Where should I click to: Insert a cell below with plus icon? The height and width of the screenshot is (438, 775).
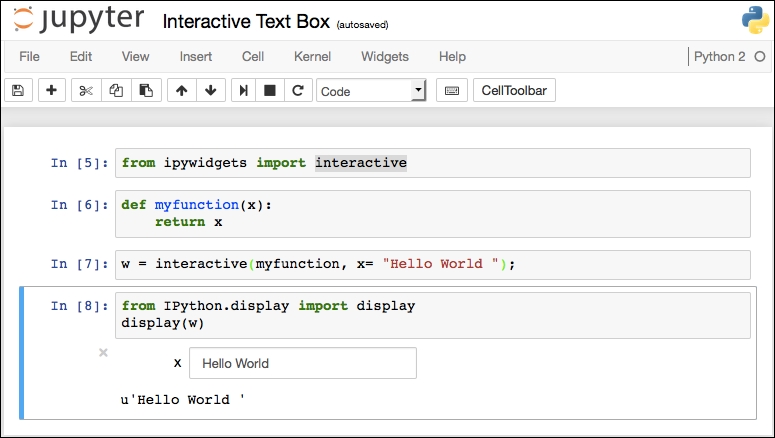coord(51,90)
